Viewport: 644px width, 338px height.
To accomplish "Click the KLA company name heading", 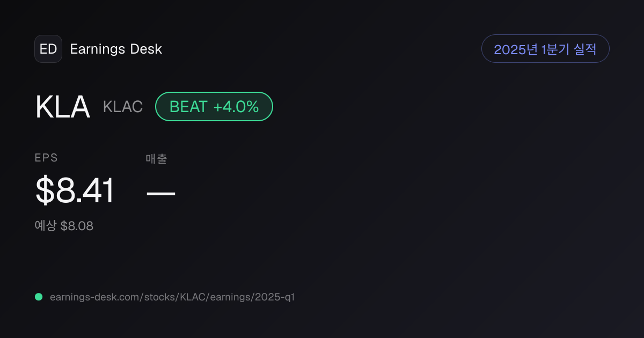I will (62, 107).
